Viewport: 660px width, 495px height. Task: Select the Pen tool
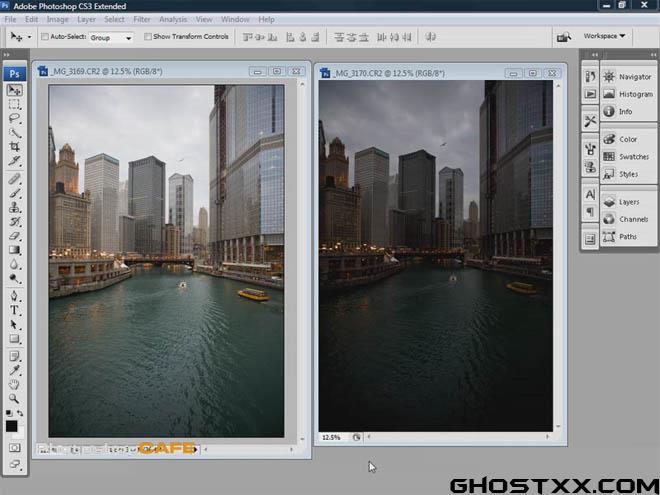(14, 296)
